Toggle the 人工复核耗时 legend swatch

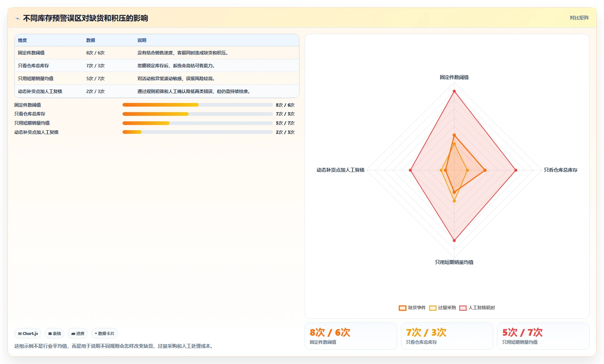463,308
